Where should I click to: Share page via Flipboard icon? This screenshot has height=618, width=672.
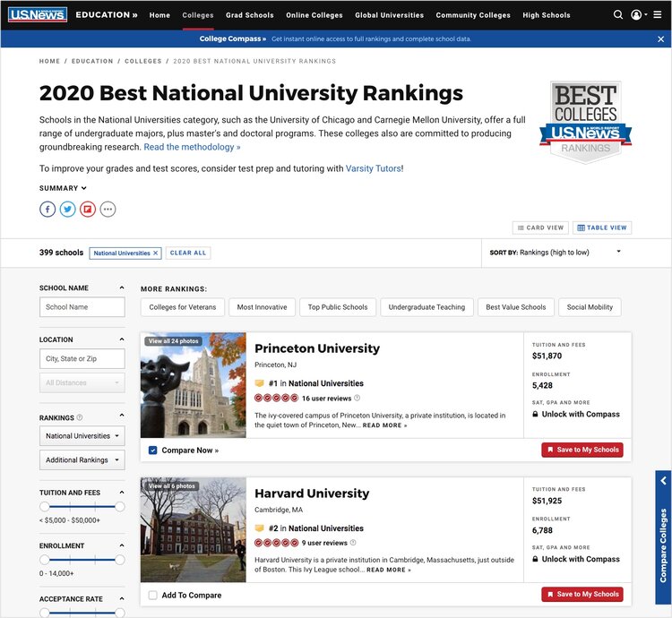(x=88, y=210)
